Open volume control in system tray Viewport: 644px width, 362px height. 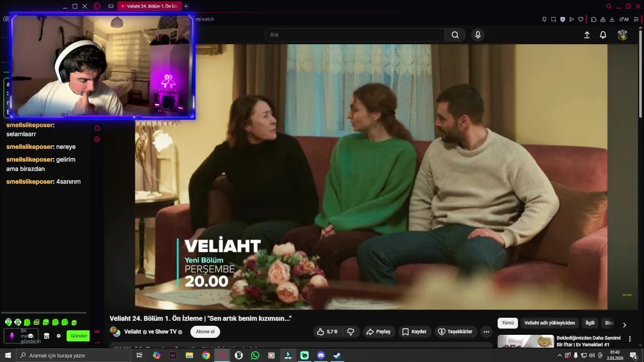coord(592,355)
